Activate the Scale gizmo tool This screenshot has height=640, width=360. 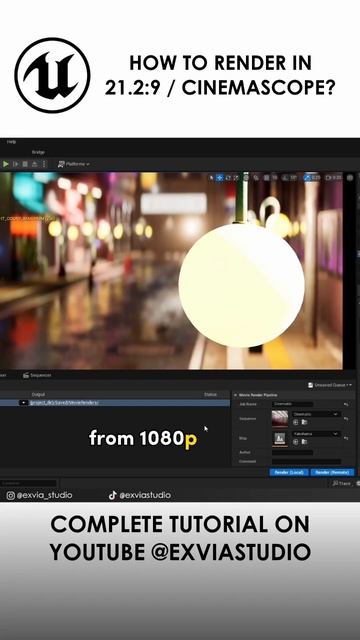point(236,178)
